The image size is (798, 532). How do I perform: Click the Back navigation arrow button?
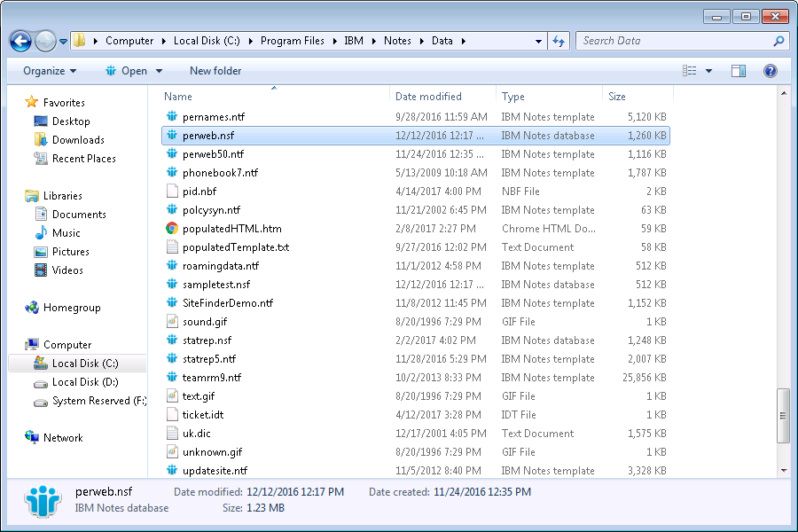pyautogui.click(x=21, y=41)
